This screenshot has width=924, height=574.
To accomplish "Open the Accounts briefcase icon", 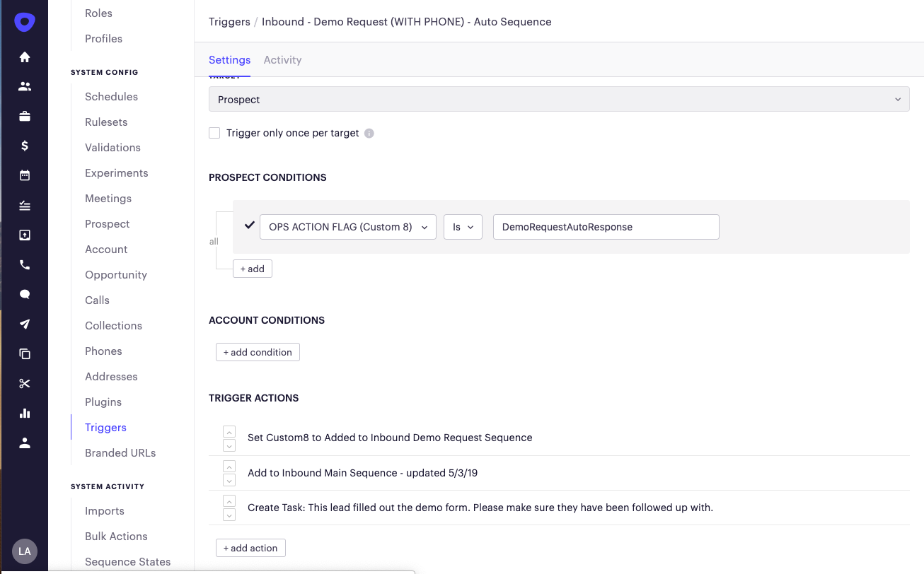I will pyautogui.click(x=25, y=115).
